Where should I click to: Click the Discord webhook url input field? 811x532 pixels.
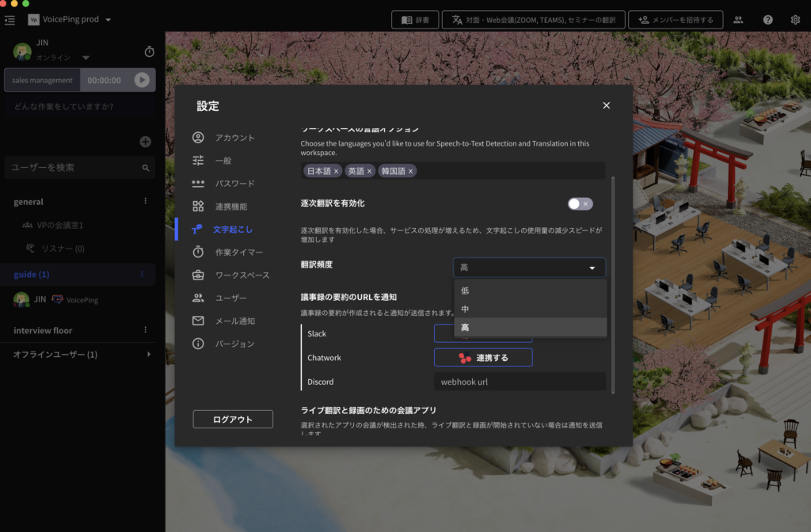coord(520,382)
